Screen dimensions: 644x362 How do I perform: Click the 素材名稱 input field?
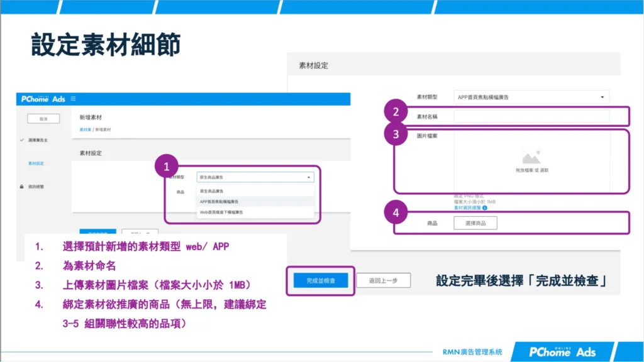coord(531,116)
